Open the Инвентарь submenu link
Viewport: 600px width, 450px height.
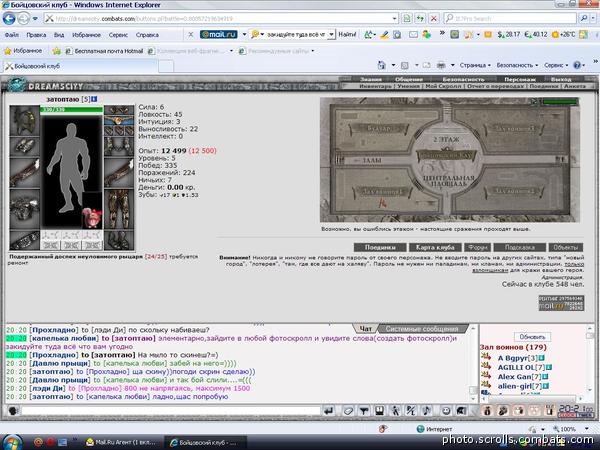(x=375, y=86)
